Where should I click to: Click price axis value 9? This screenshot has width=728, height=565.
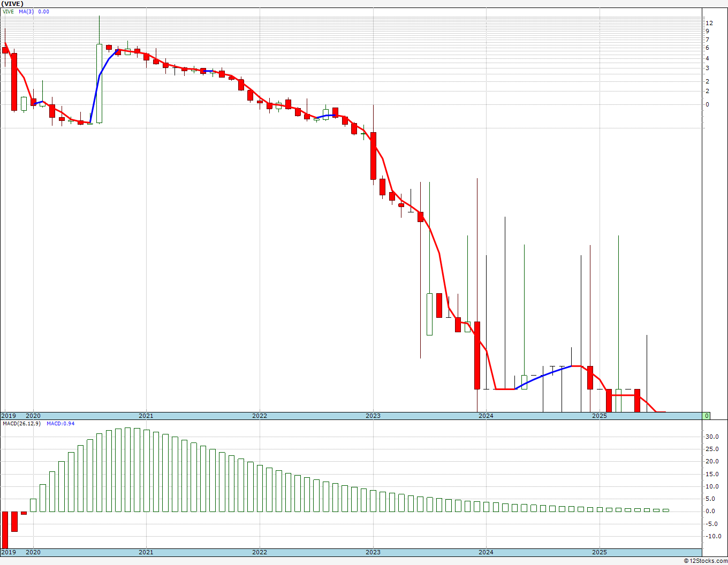pyautogui.click(x=707, y=31)
